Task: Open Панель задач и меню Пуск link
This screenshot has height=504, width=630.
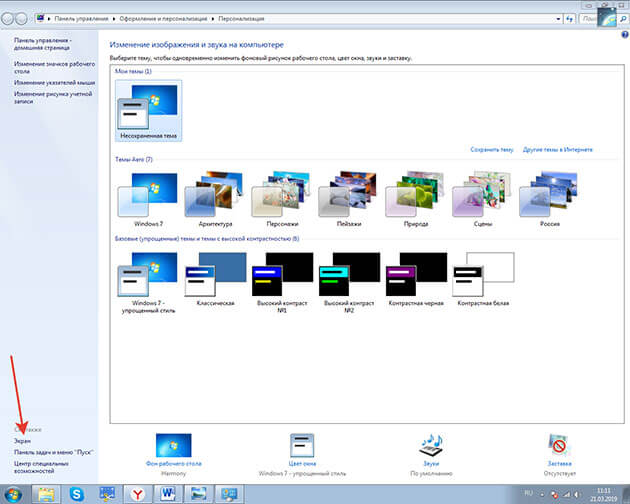Action: [x=54, y=452]
